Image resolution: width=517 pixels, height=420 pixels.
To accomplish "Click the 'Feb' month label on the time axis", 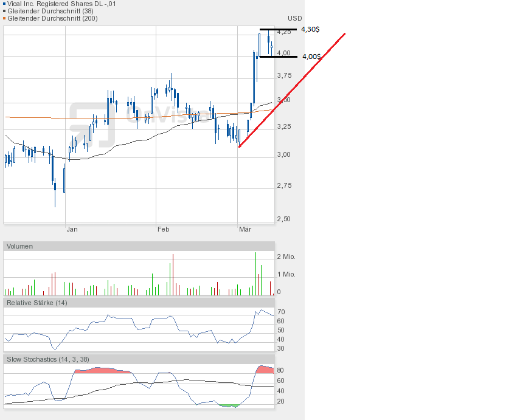I will point(163,229).
